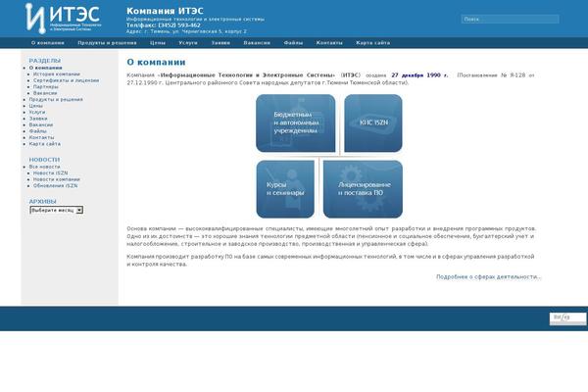Open sidebar link 'О компании'
Image resolution: width=588 pixels, height=392 pixels.
(46, 68)
